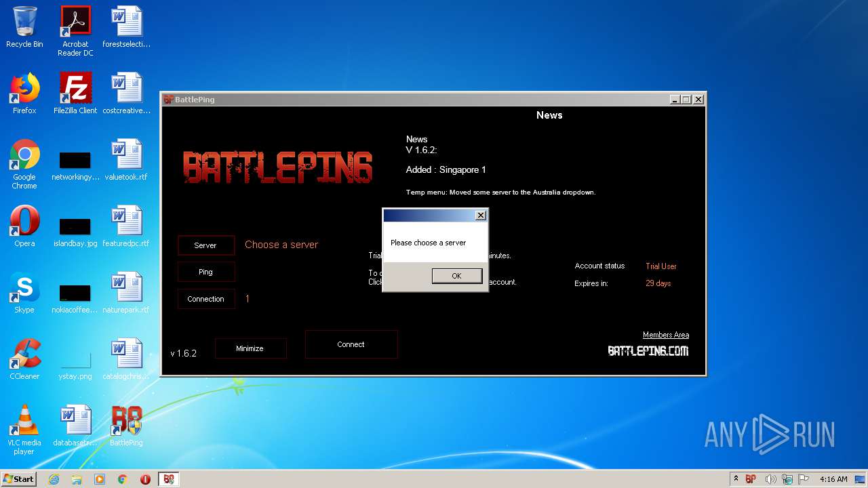The image size is (868, 488).
Task: Open the Recycle Bin desktop icon
Action: tap(24, 27)
